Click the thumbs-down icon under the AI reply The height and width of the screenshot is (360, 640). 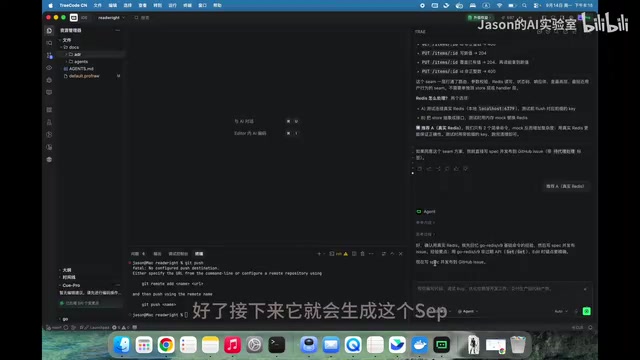(466, 169)
